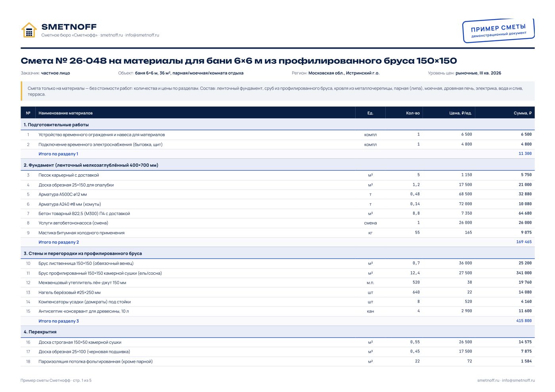Image resolution: width=555 pixels, height=392 pixels.
Task: Select row 'Пароизоляция потолка фольгированная'
Action: [277, 362]
